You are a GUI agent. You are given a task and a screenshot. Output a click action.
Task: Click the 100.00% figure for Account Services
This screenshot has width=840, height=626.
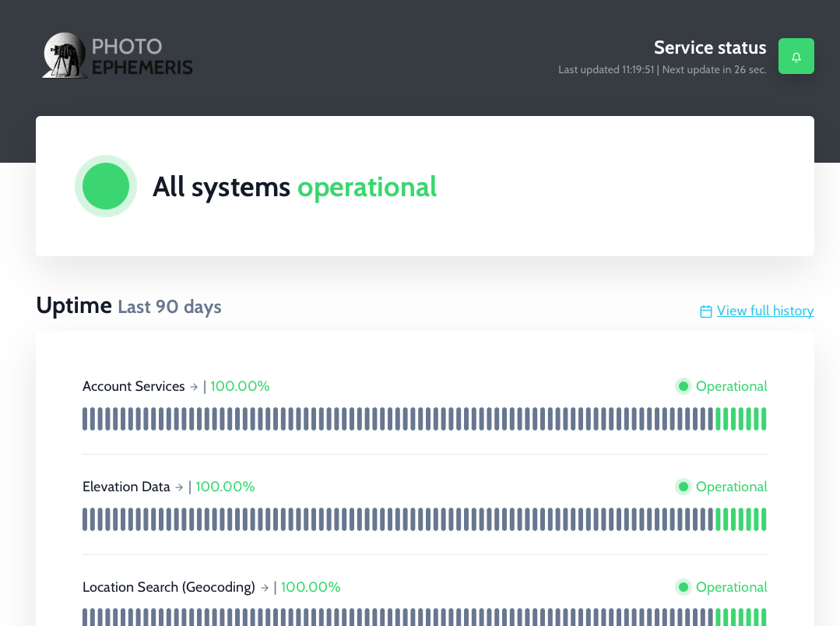pos(240,385)
